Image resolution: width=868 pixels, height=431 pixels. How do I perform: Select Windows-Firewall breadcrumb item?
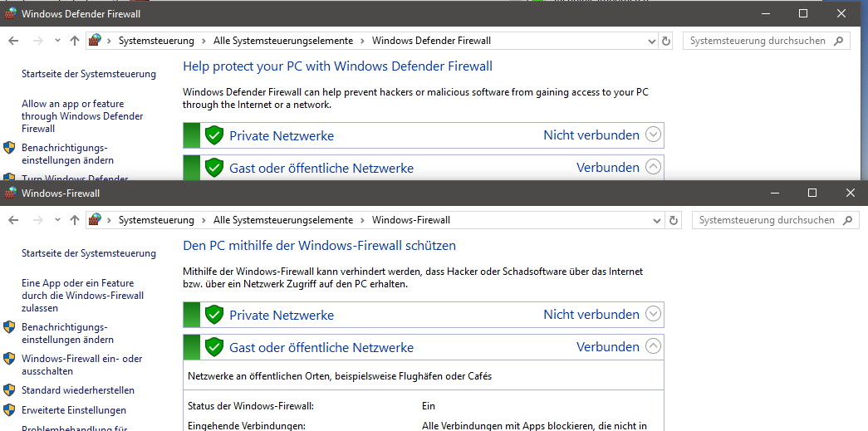411,219
